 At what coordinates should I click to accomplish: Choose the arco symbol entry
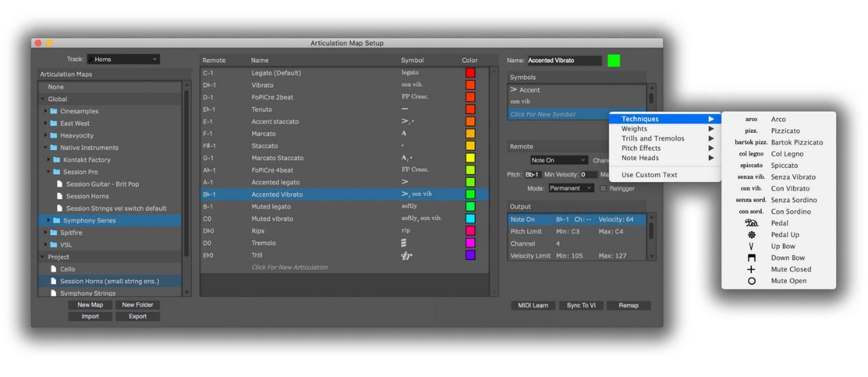pos(778,119)
